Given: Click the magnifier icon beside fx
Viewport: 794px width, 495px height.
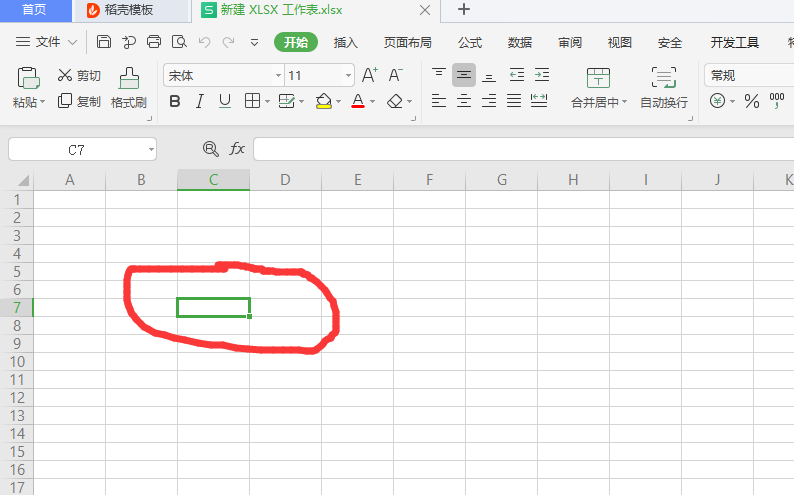Looking at the screenshot, I should tap(211, 149).
